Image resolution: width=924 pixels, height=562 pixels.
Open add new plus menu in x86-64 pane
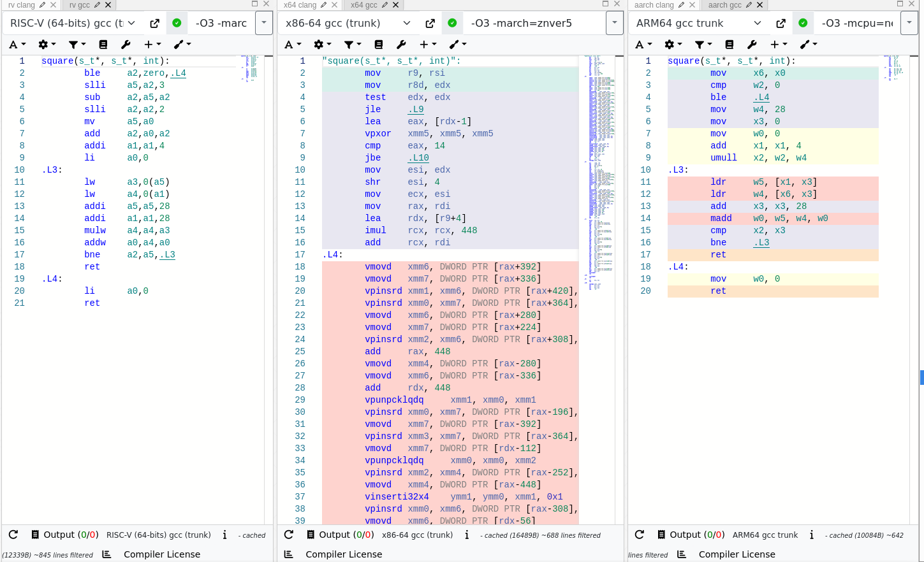[x=428, y=45]
